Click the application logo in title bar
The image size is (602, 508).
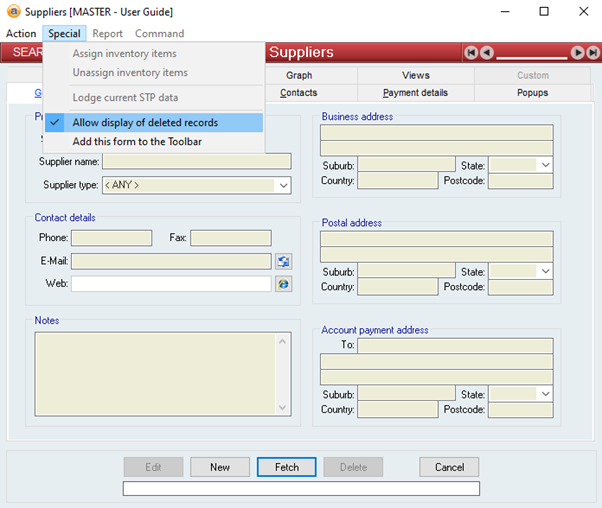pos(13,12)
